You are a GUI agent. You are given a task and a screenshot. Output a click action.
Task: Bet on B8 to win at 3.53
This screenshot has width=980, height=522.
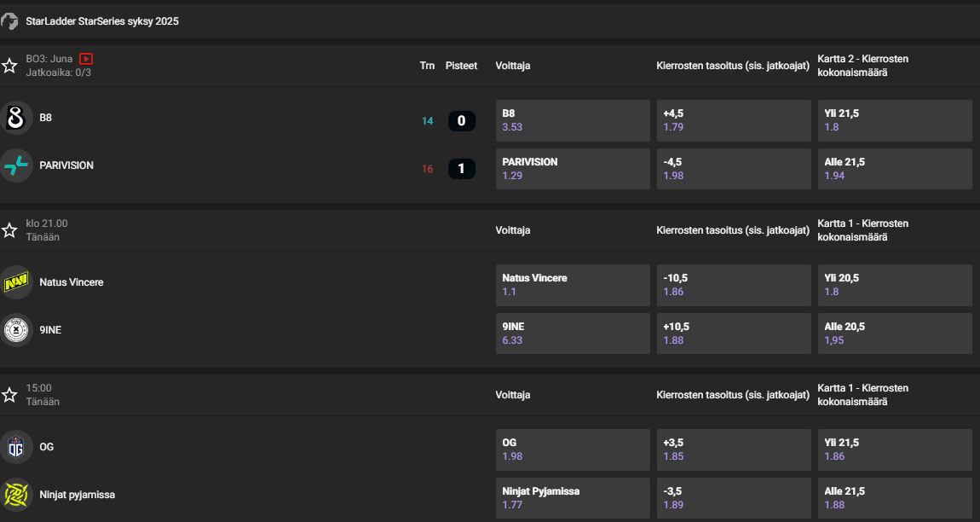click(573, 120)
